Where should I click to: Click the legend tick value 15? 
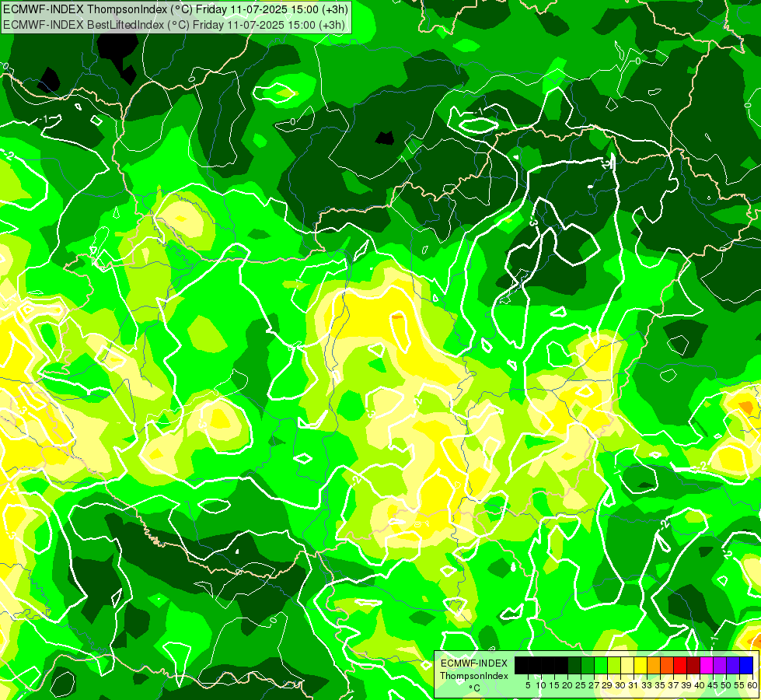[x=555, y=685]
